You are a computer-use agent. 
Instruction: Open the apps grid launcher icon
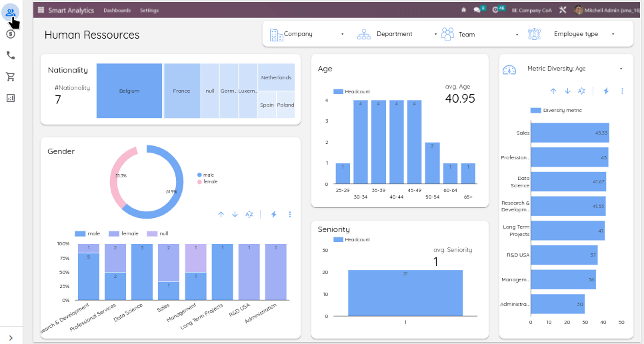(41, 10)
